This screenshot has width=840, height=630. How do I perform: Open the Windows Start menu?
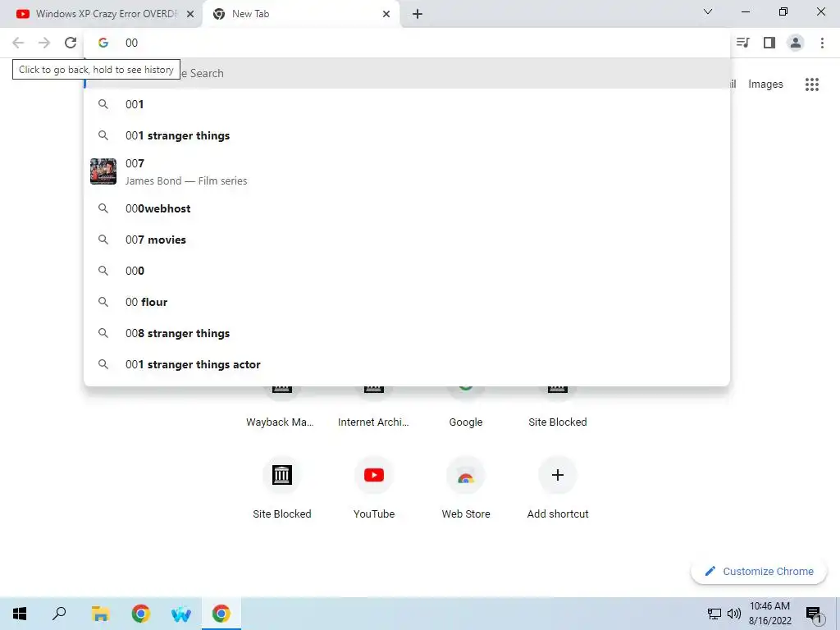coord(20,614)
